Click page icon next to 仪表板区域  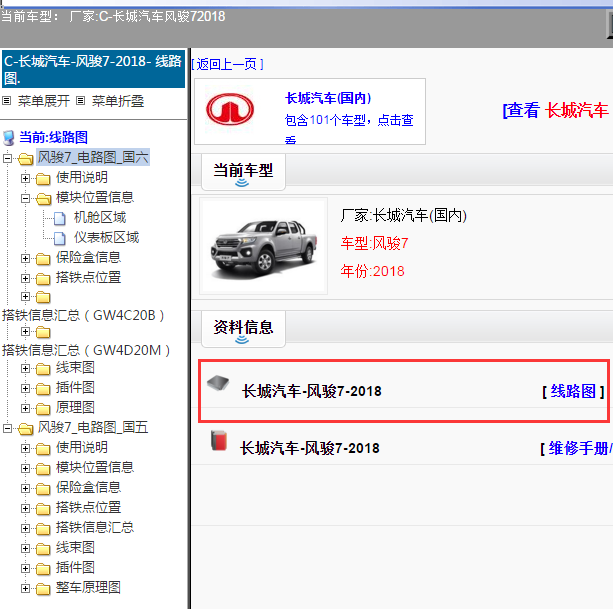coord(59,238)
